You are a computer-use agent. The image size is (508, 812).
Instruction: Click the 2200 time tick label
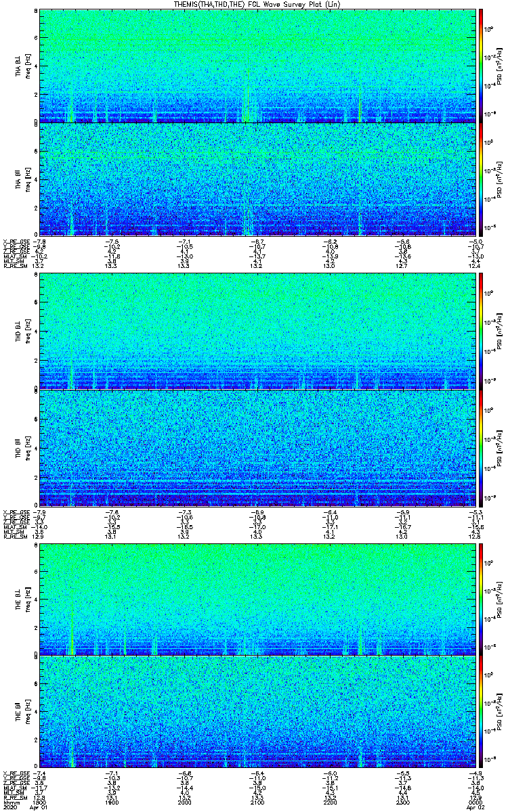click(329, 803)
